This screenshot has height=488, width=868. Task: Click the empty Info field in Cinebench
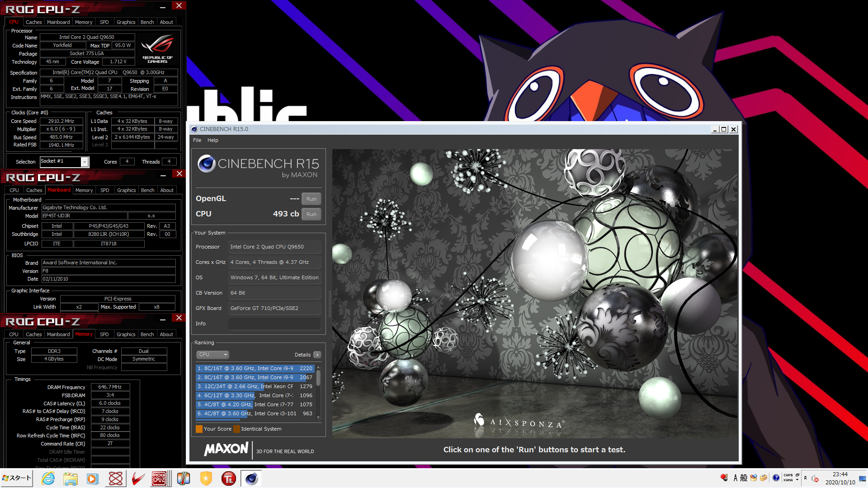coord(274,324)
